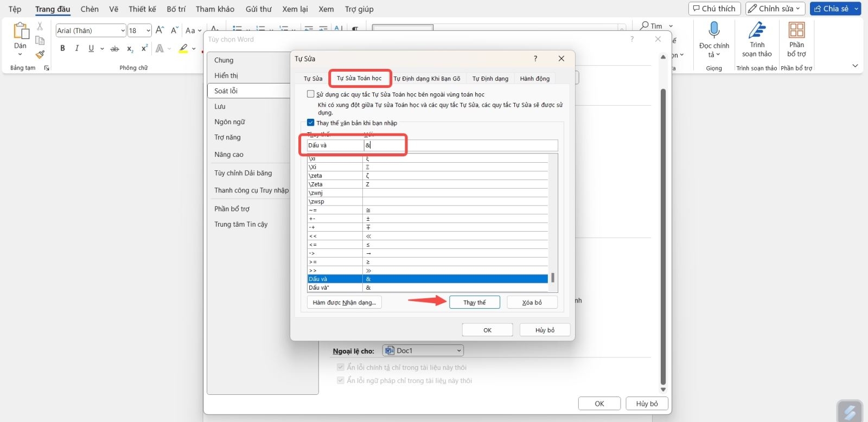Image resolution: width=868 pixels, height=422 pixels.
Task: Click the Xóa bỏ button
Action: (532, 302)
